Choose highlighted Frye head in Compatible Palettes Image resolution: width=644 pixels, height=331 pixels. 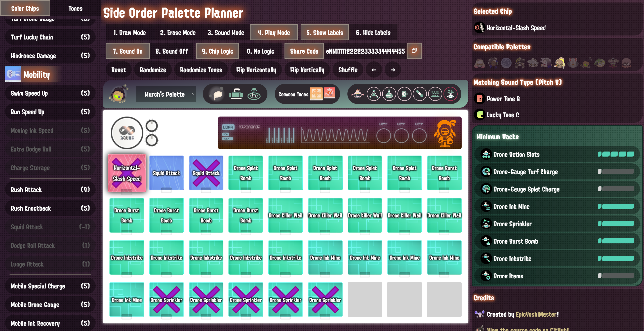[x=559, y=63]
